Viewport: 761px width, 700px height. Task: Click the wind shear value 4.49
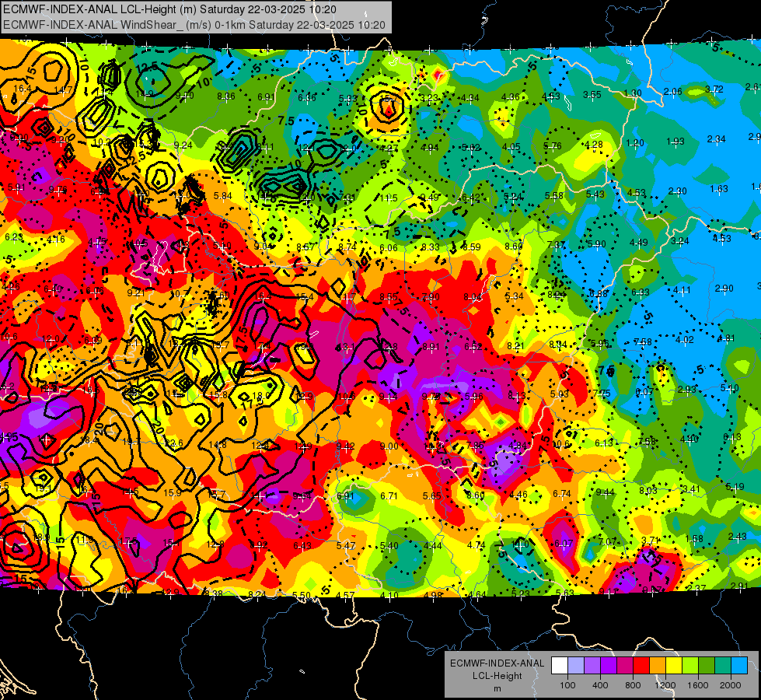pos(638,243)
